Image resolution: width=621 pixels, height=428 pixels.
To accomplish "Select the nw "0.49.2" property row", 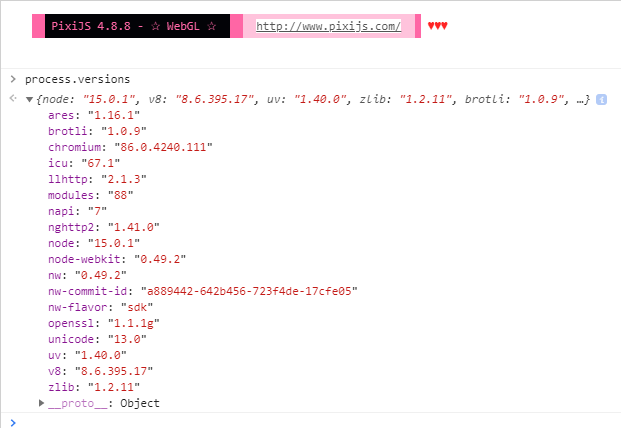I will 87,275.
